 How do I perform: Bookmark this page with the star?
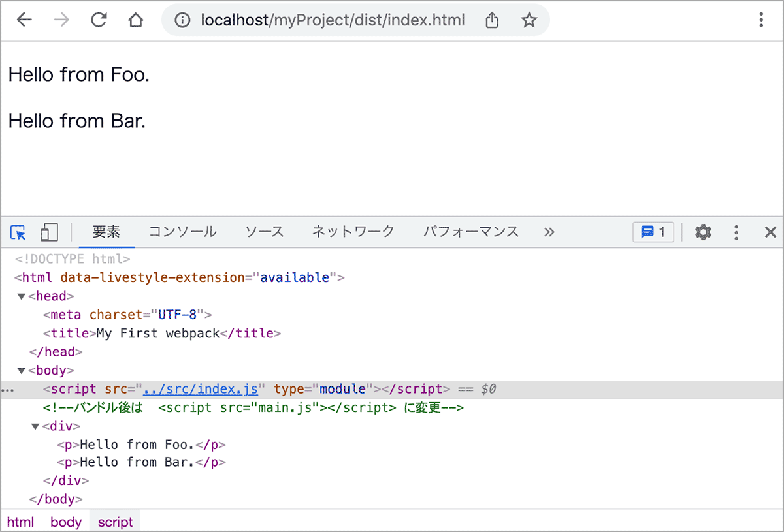[x=529, y=20]
